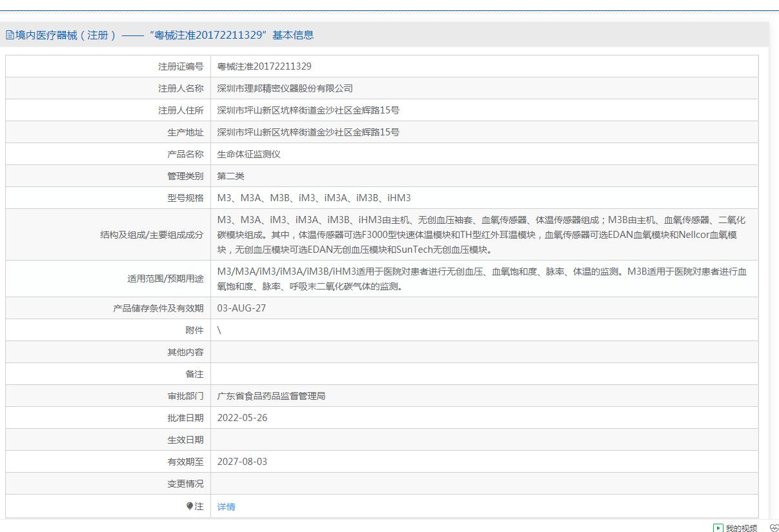Click model list M3、M3A、M3B、iM3 value

pyautogui.click(x=314, y=198)
